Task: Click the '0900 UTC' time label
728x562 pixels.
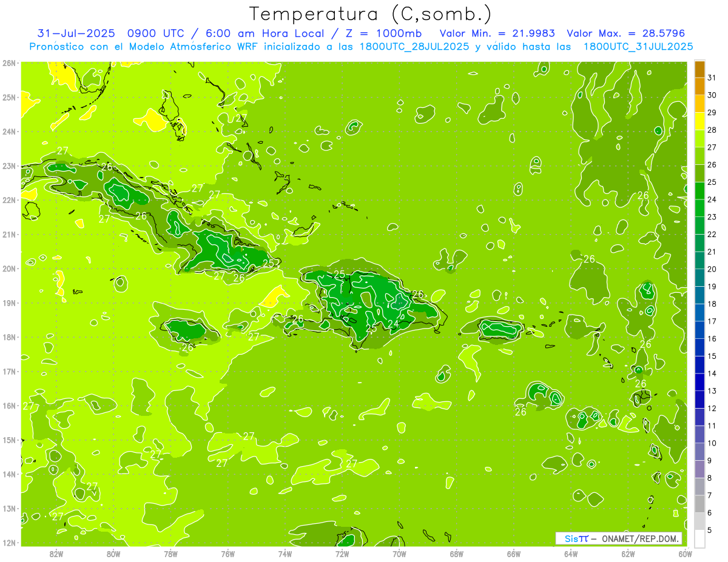Action: tap(155, 33)
